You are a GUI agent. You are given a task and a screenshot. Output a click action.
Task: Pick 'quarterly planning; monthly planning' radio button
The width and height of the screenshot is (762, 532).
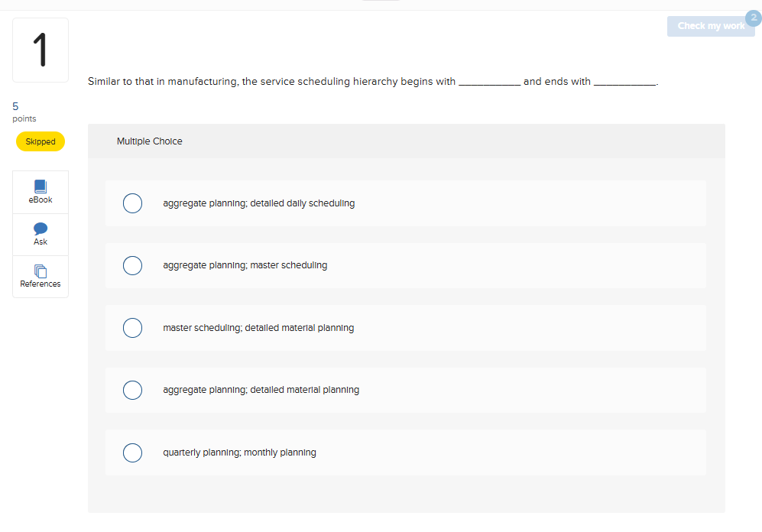[132, 453]
